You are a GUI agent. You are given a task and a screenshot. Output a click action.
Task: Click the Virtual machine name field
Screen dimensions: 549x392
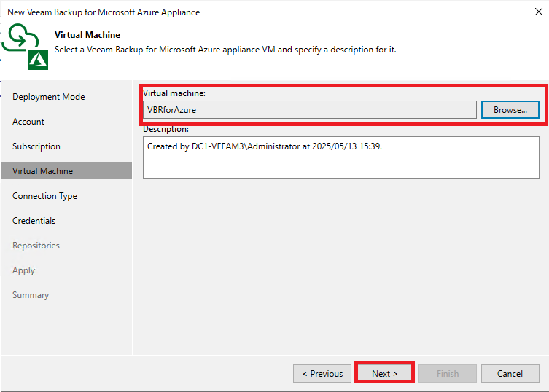[x=310, y=110]
